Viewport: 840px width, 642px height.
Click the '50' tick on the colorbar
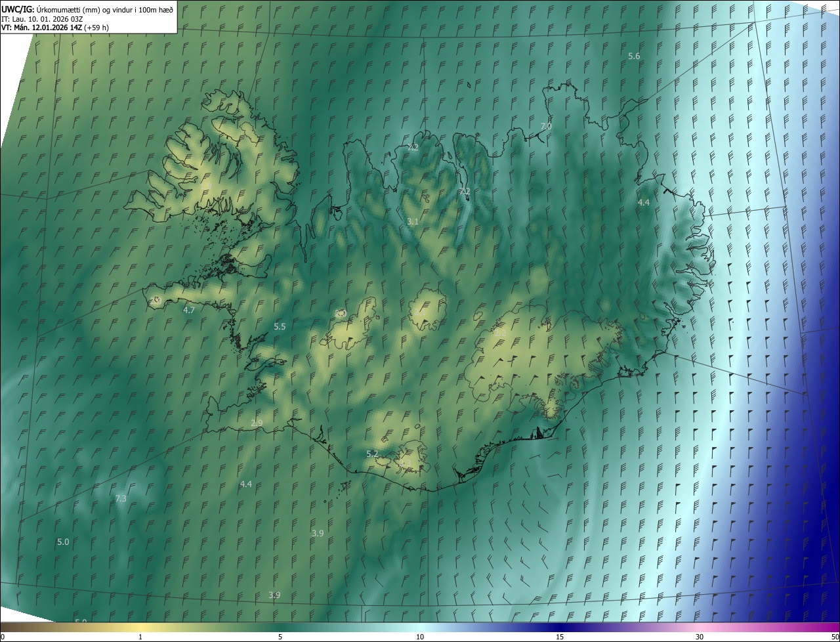tap(835, 637)
